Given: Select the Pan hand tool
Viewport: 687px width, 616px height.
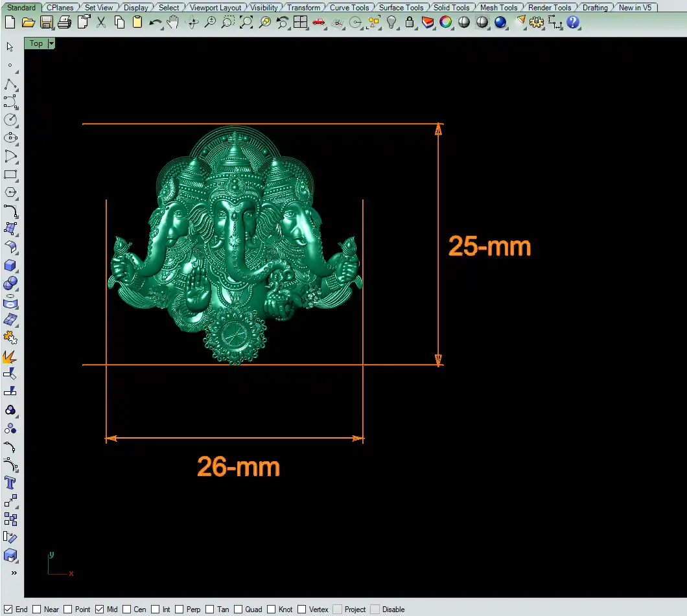Looking at the screenshot, I should click(173, 23).
